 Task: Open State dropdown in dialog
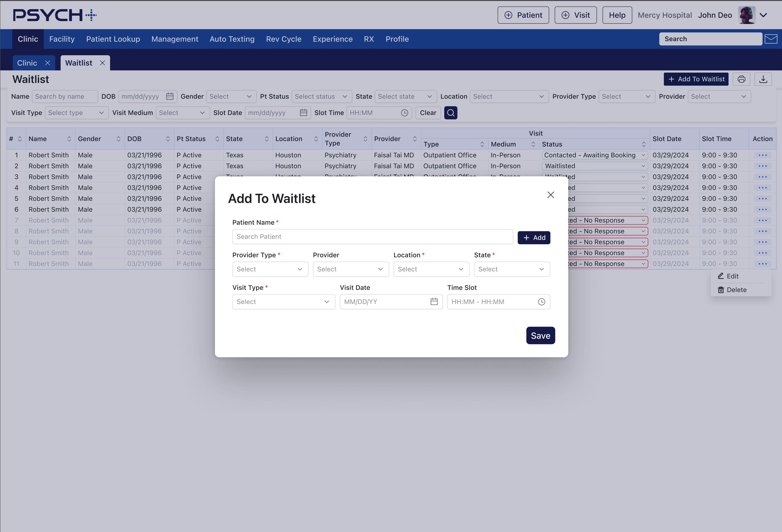coord(512,269)
